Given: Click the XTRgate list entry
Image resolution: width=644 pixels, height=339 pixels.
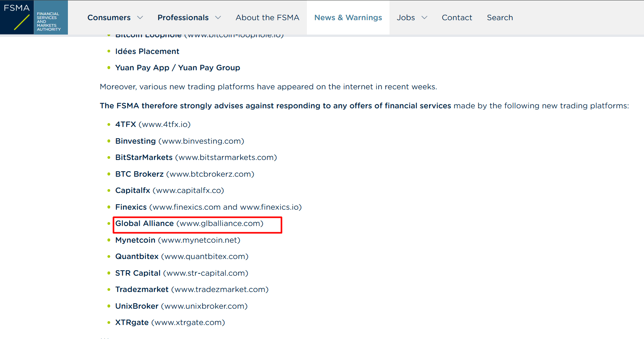Looking at the screenshot, I should point(170,322).
